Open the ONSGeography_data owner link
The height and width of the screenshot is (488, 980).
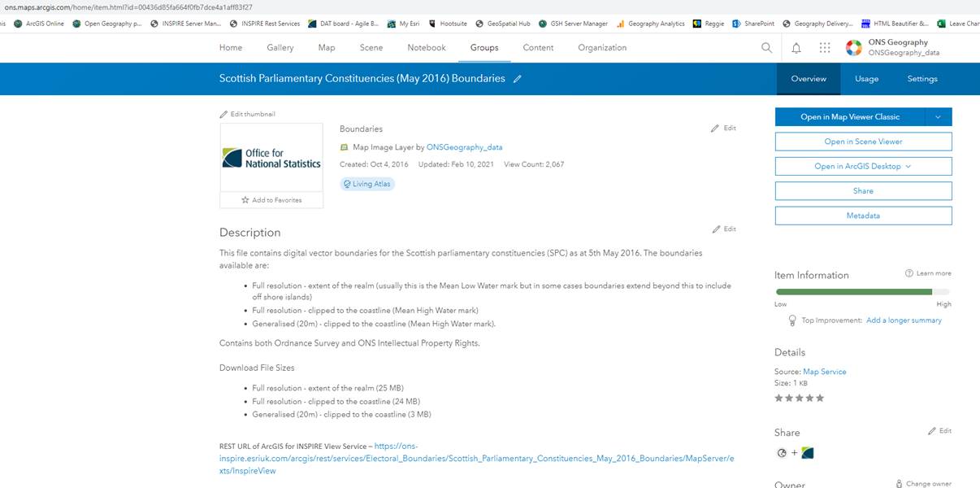coord(464,148)
